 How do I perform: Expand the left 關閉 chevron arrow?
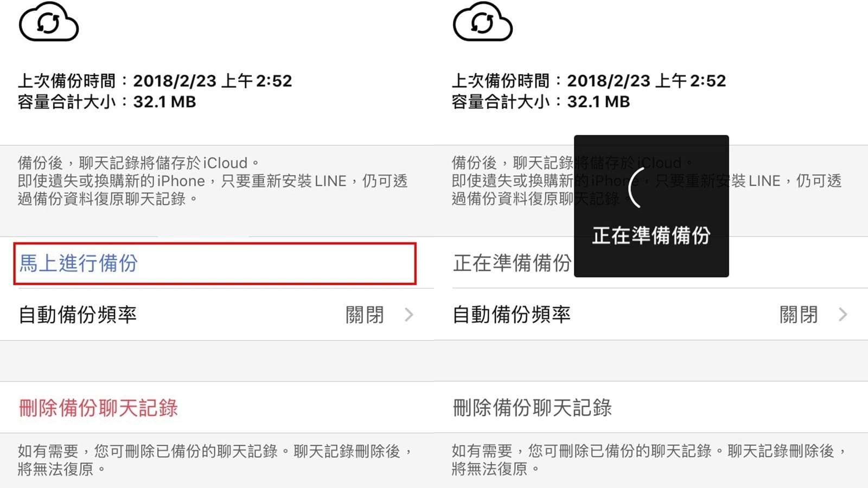pyautogui.click(x=409, y=314)
